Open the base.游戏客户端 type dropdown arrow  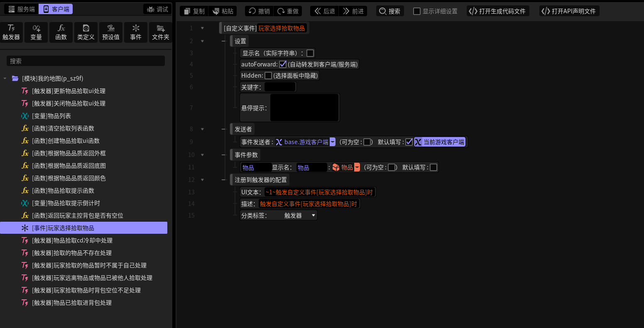(333, 142)
